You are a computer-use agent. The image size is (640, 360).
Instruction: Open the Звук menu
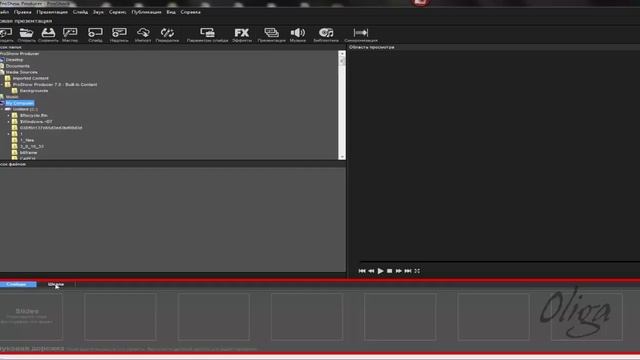[98, 12]
